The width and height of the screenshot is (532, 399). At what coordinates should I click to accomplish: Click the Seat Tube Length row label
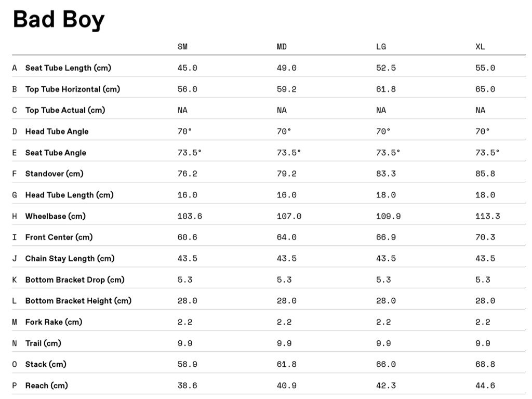[x=68, y=68]
